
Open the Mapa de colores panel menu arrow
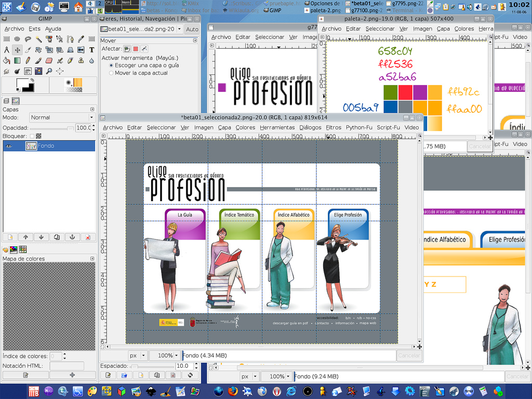pos(92,259)
